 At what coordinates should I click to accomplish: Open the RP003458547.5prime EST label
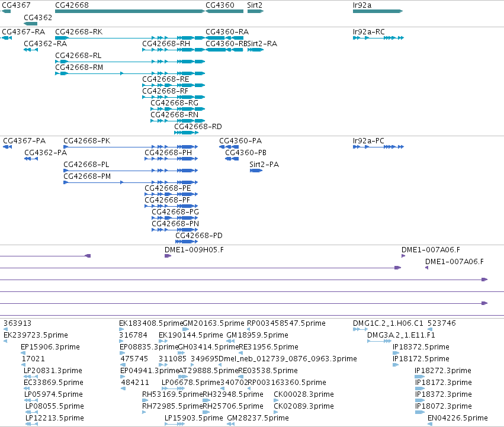point(286,323)
